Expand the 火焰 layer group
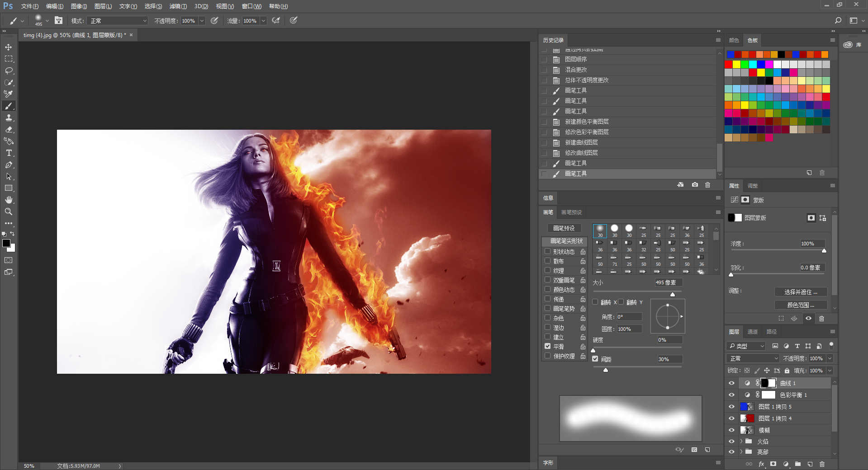Screen dimensions: 868x470 (741, 441)
